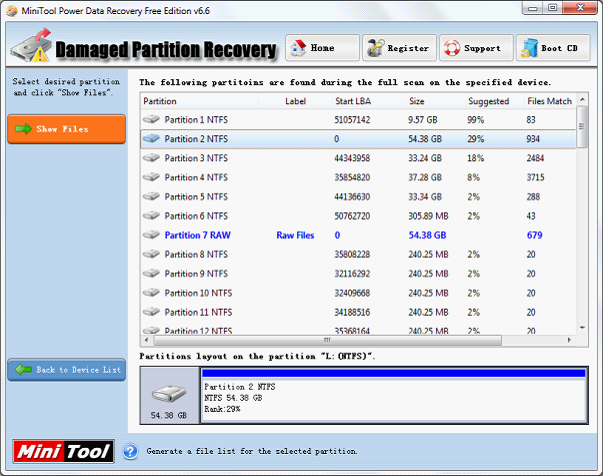Click the drive icon for Partition 11 NTFS

click(151, 312)
